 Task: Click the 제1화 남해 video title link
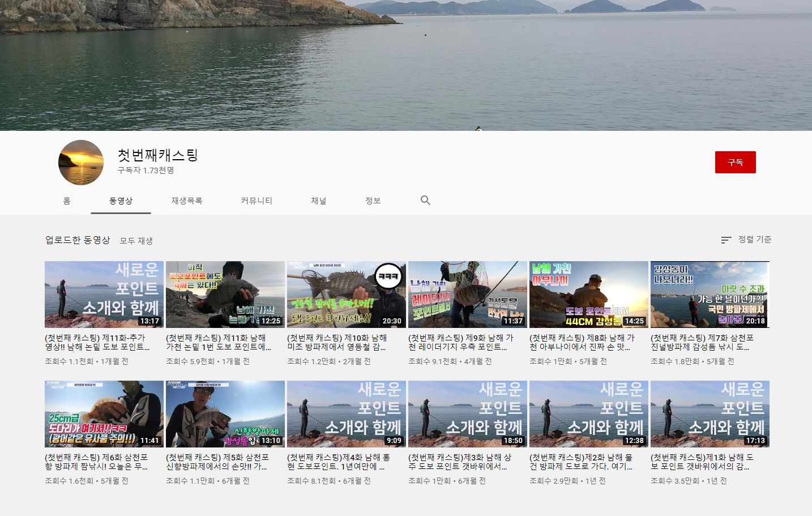tap(702, 462)
